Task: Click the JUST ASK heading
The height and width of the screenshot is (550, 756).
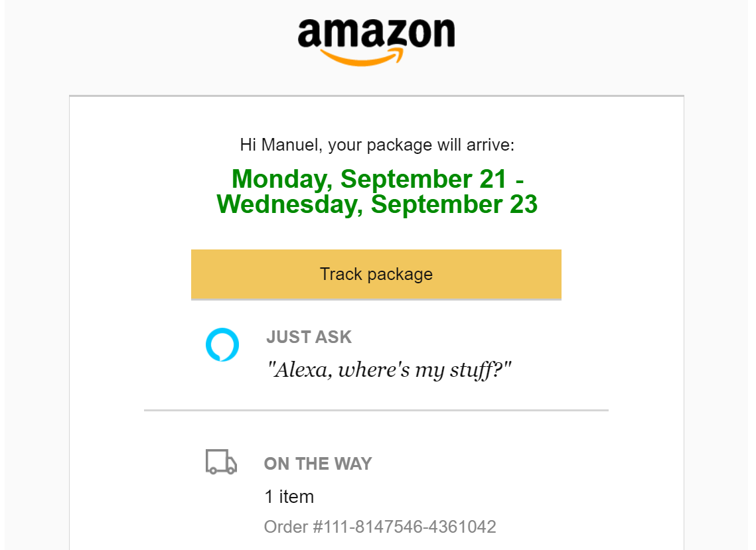Action: coord(309,337)
